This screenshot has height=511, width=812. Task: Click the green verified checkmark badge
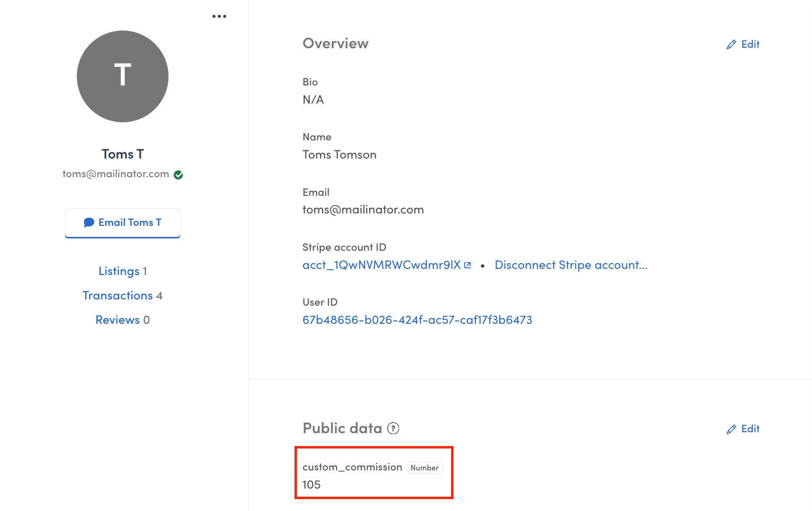click(178, 174)
